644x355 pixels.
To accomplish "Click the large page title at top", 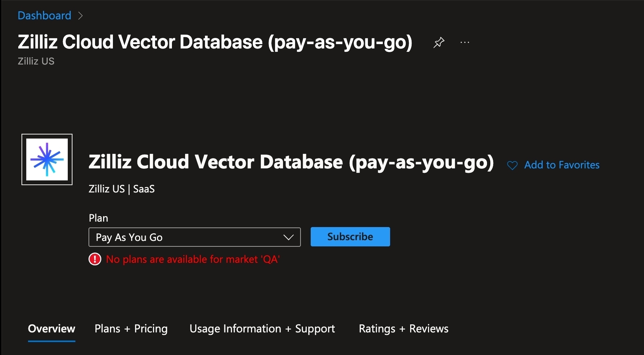I will (x=215, y=42).
